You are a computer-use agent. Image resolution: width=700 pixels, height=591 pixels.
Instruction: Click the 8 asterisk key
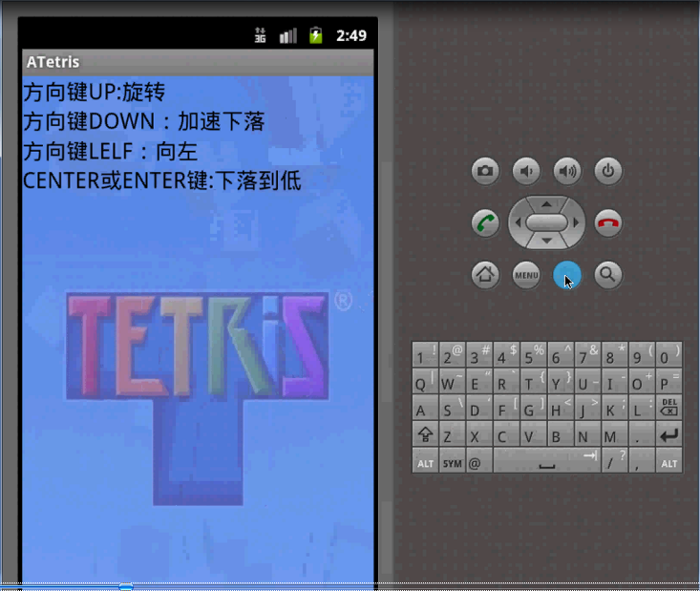(x=615, y=354)
